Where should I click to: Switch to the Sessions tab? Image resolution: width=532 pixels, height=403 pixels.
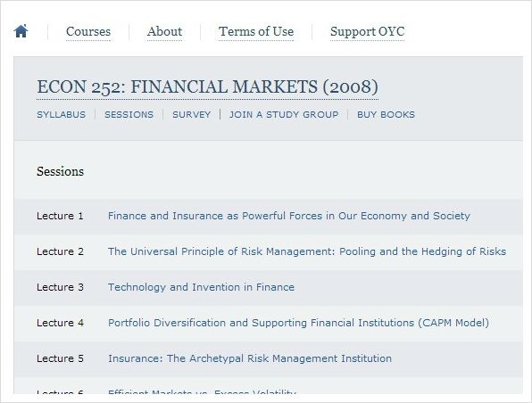(129, 114)
